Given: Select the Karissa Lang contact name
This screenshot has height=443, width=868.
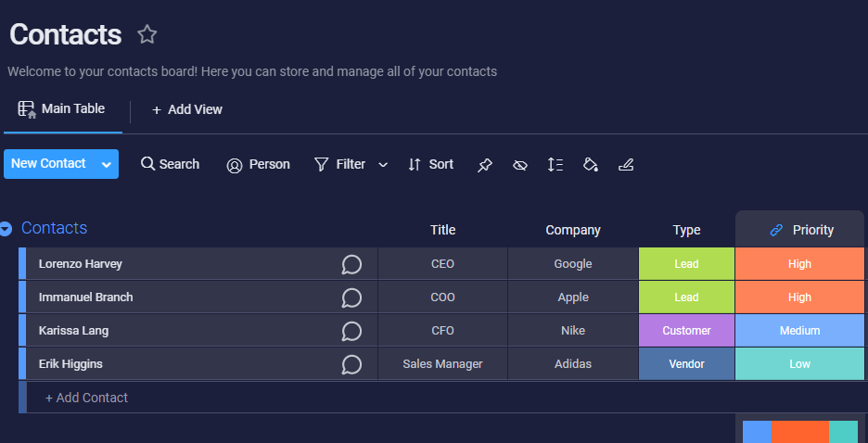Looking at the screenshot, I should [x=73, y=331].
